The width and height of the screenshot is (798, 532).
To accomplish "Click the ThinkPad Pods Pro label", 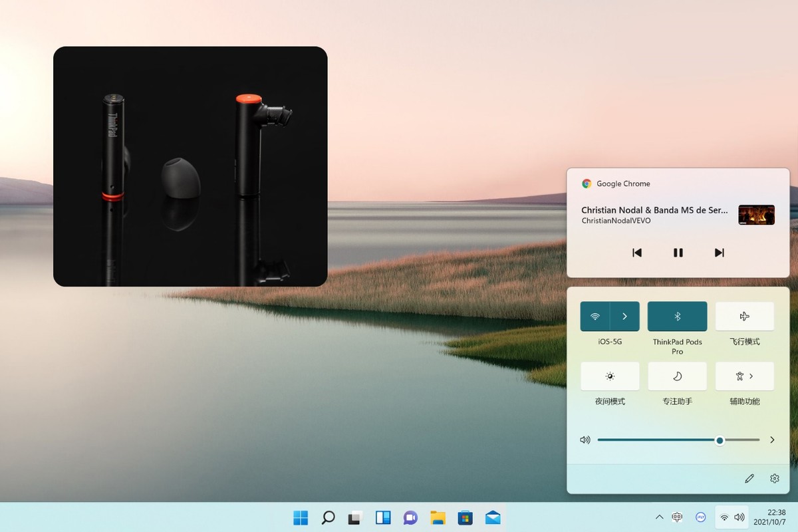I will point(678,346).
